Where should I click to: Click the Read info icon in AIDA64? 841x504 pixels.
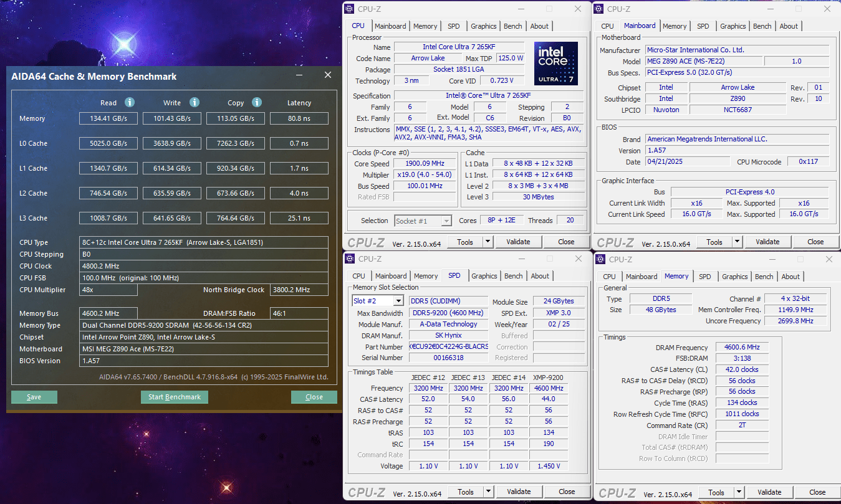coord(130,102)
